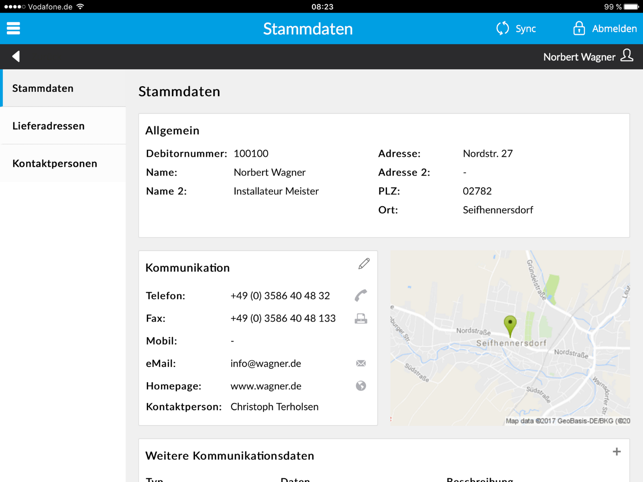Open the hamburger menu
The width and height of the screenshot is (643, 482).
click(x=13, y=28)
